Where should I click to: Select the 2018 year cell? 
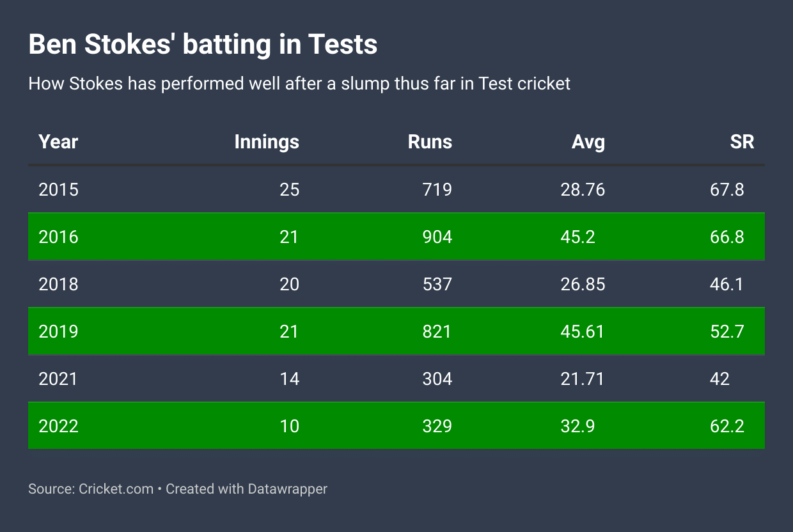58,284
